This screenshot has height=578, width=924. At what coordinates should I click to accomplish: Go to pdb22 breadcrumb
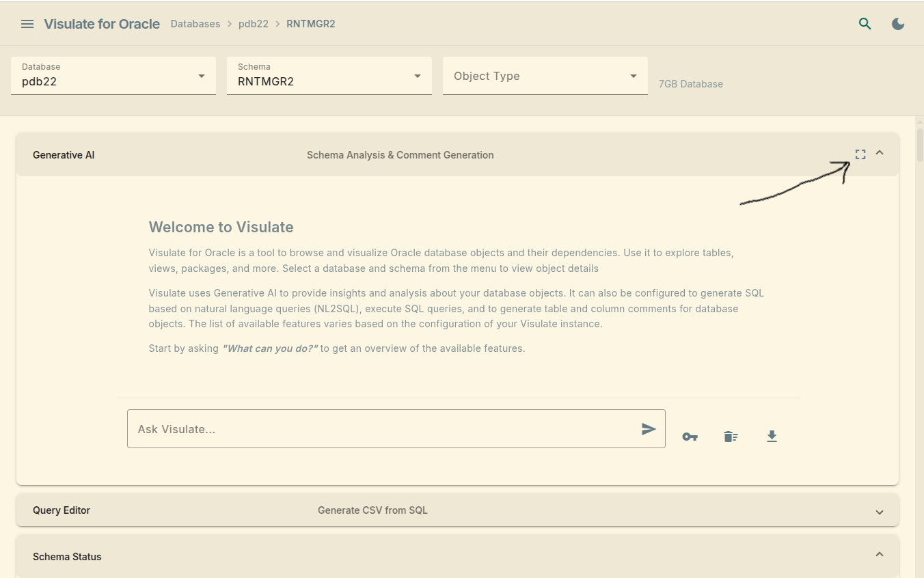click(254, 24)
